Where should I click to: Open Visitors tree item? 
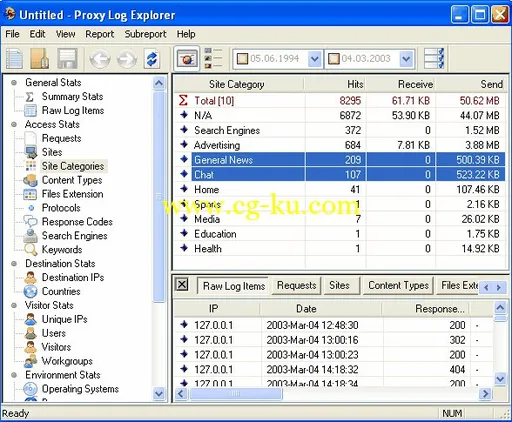coord(56,347)
